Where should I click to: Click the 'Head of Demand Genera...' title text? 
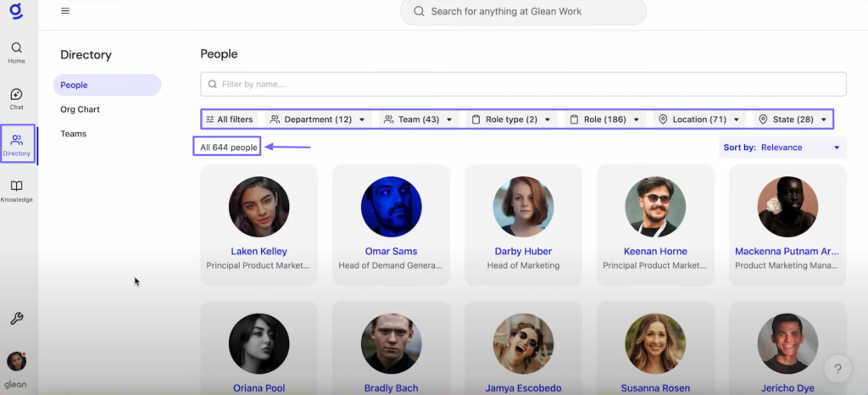point(390,265)
